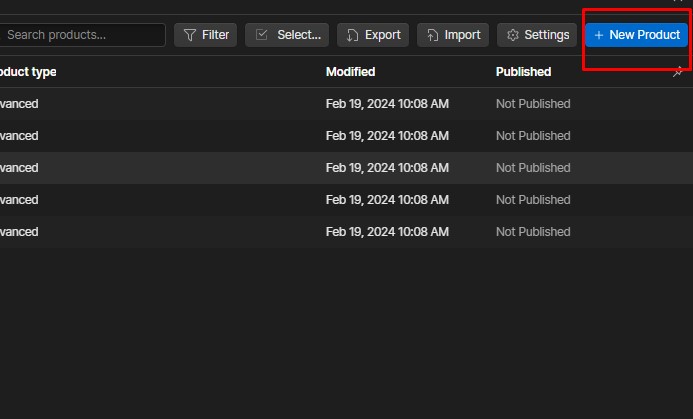The image size is (693, 419).
Task: Click first row's Not Published status
Action: point(533,104)
